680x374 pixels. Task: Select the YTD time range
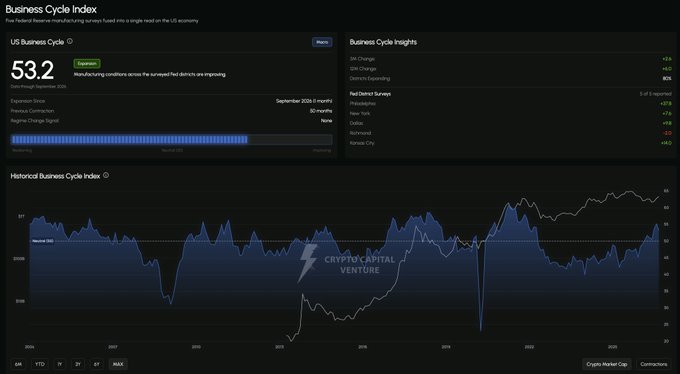coord(40,364)
